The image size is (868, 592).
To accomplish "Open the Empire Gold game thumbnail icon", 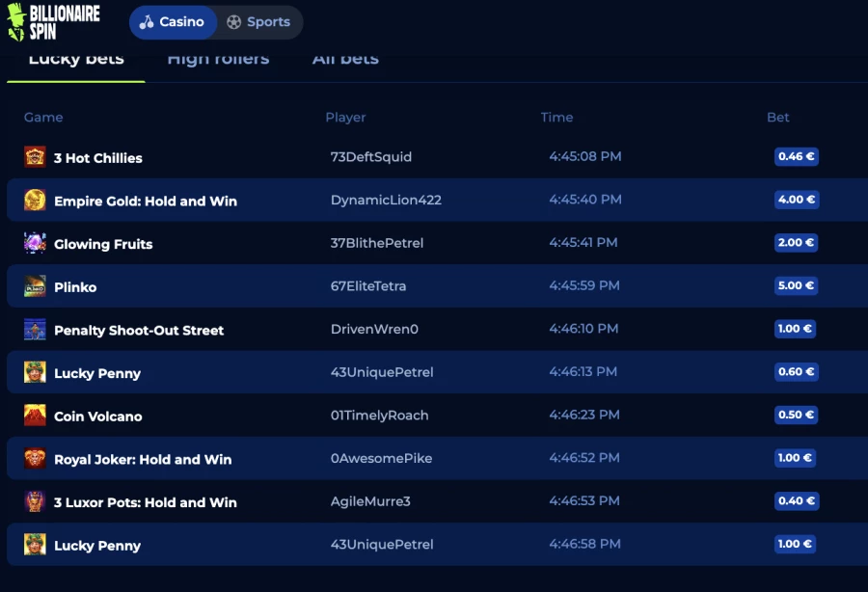I will pyautogui.click(x=35, y=200).
